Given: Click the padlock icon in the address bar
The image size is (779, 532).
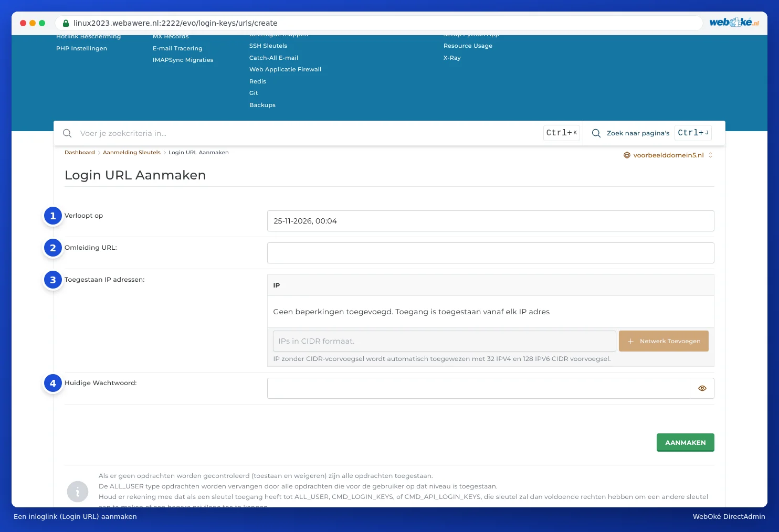Looking at the screenshot, I should pyautogui.click(x=66, y=23).
